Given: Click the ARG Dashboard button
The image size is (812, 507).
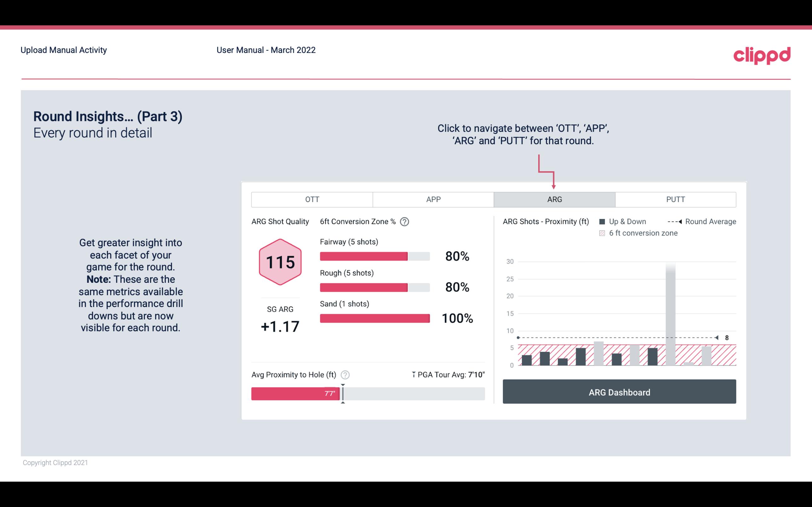Looking at the screenshot, I should click(x=619, y=391).
